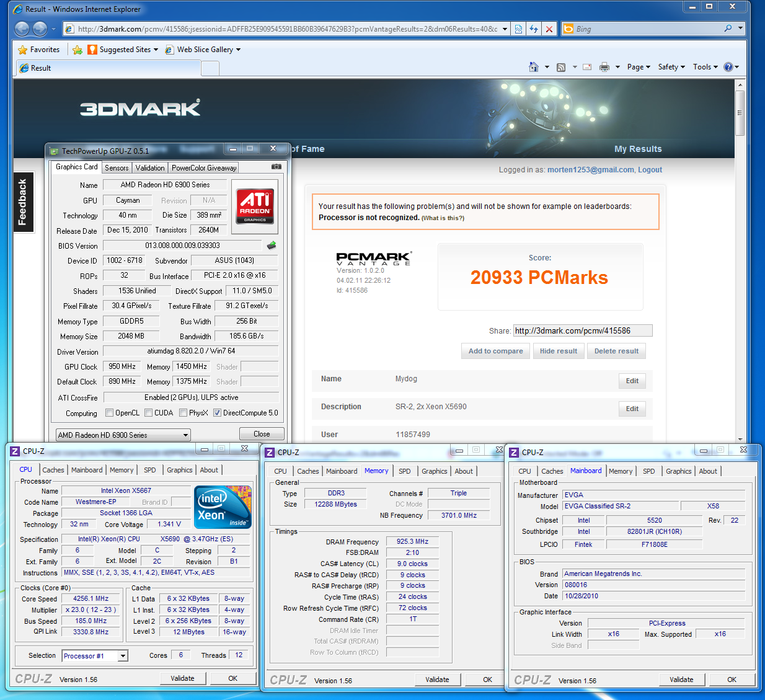Open the Processor #1 selection dropdown

pyautogui.click(x=95, y=656)
